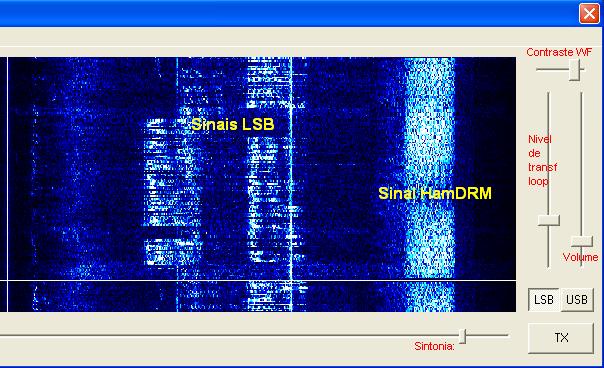604x368 pixels.
Task: Switch to USB sideband mode
Action: (577, 299)
